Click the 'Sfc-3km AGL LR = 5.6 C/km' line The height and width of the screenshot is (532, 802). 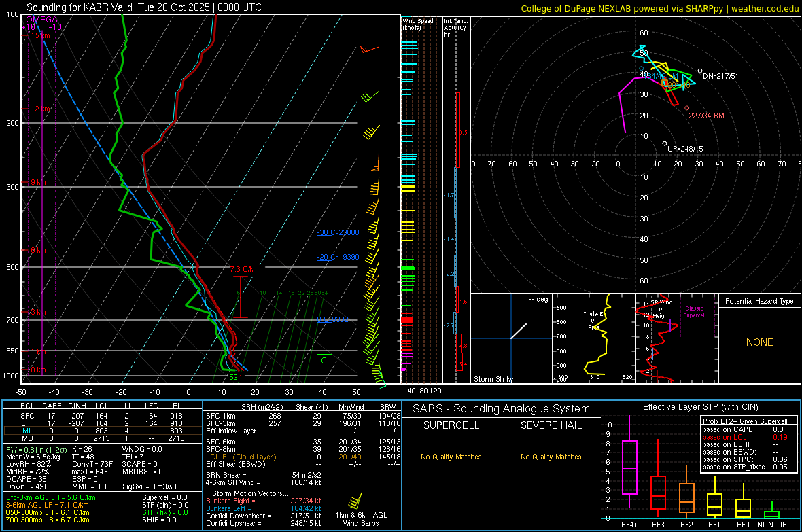(51, 497)
